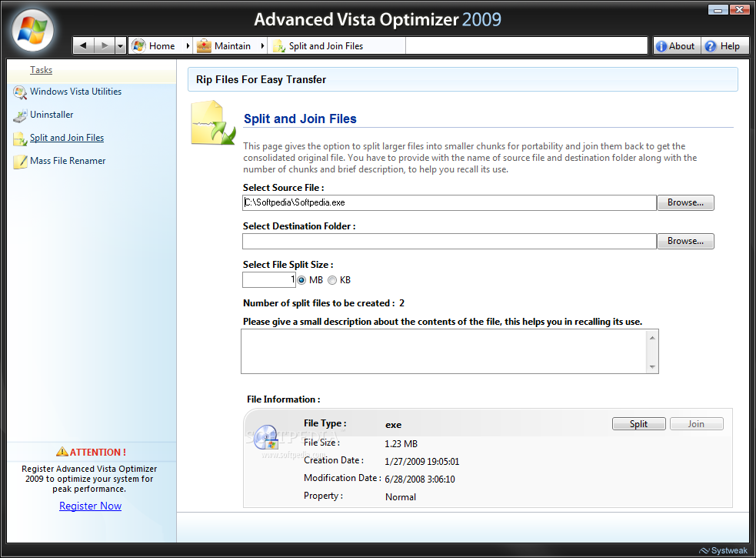Close the Advanced Vista Optimizer window
The image size is (756, 558).
[739, 10]
